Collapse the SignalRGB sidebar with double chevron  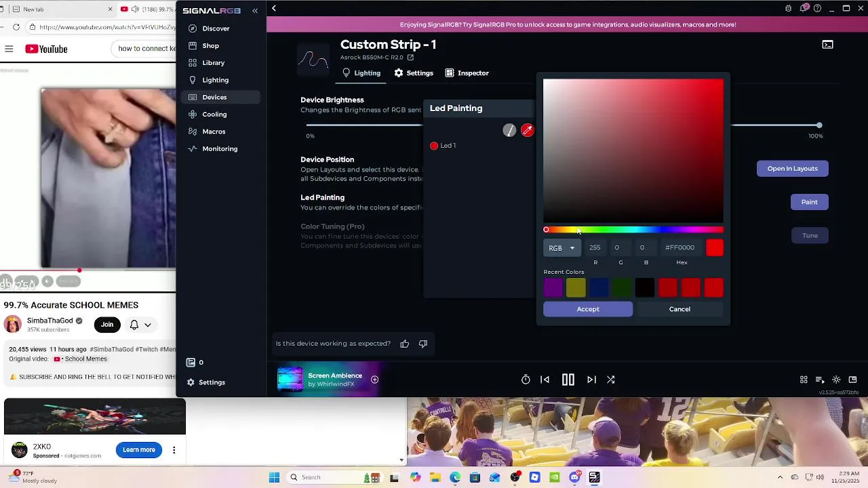[x=255, y=10]
